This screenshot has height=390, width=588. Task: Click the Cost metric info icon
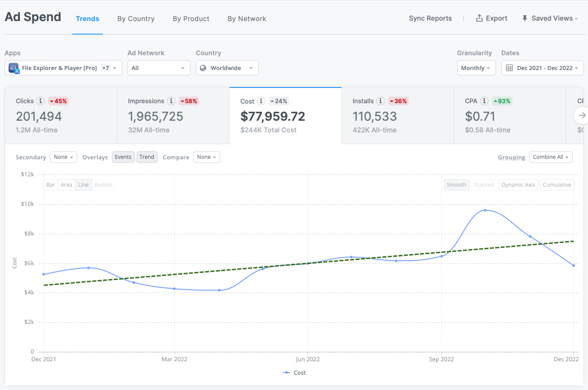pyautogui.click(x=261, y=101)
